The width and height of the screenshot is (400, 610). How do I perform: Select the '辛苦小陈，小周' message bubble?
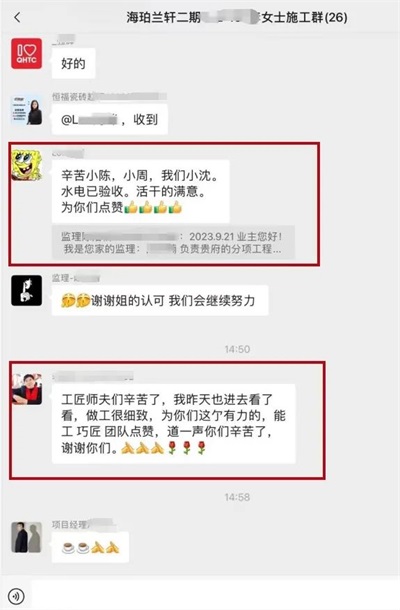[x=140, y=191]
